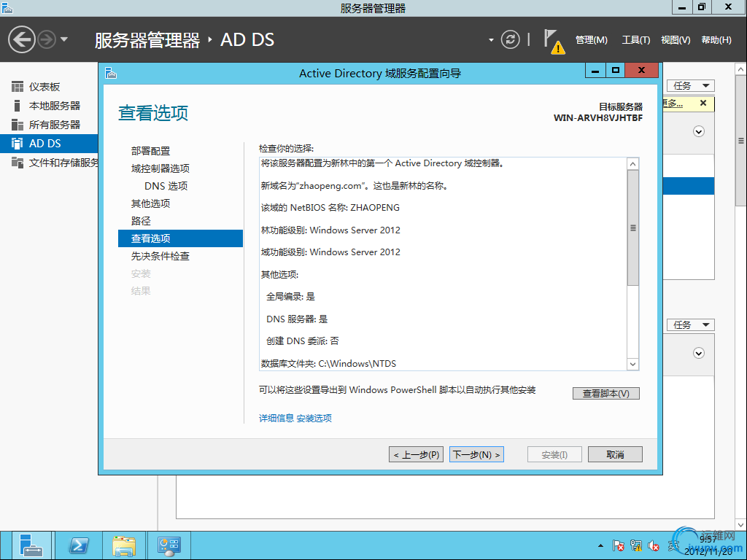Click the network tray icon with warning

pos(636,545)
